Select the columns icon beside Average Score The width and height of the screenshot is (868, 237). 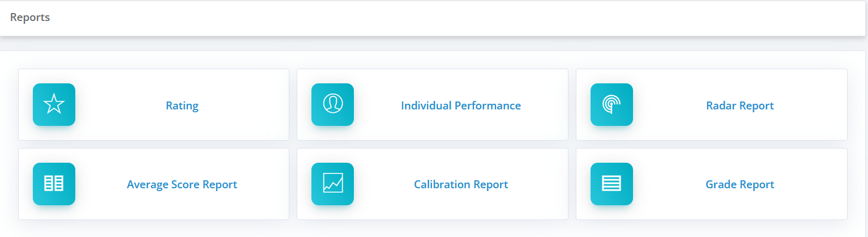(x=54, y=184)
